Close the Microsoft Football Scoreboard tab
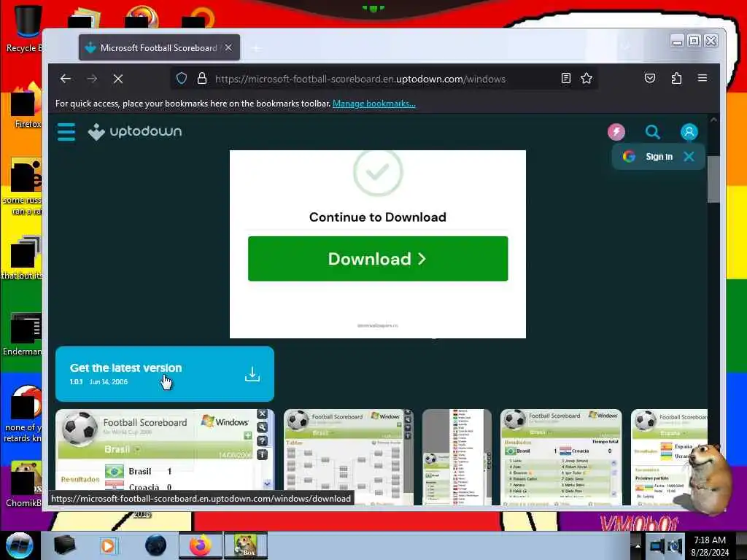Screen dimensions: 747x560 pos(228,47)
